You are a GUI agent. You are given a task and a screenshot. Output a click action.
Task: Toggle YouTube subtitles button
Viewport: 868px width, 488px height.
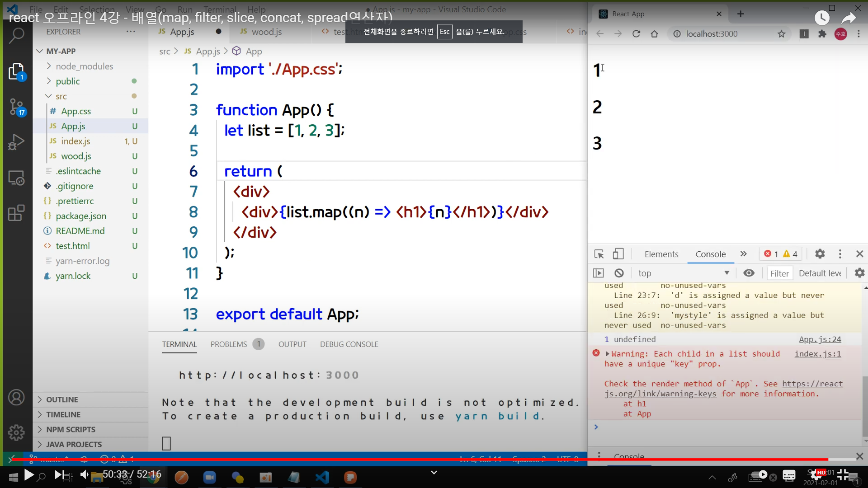pos(789,475)
